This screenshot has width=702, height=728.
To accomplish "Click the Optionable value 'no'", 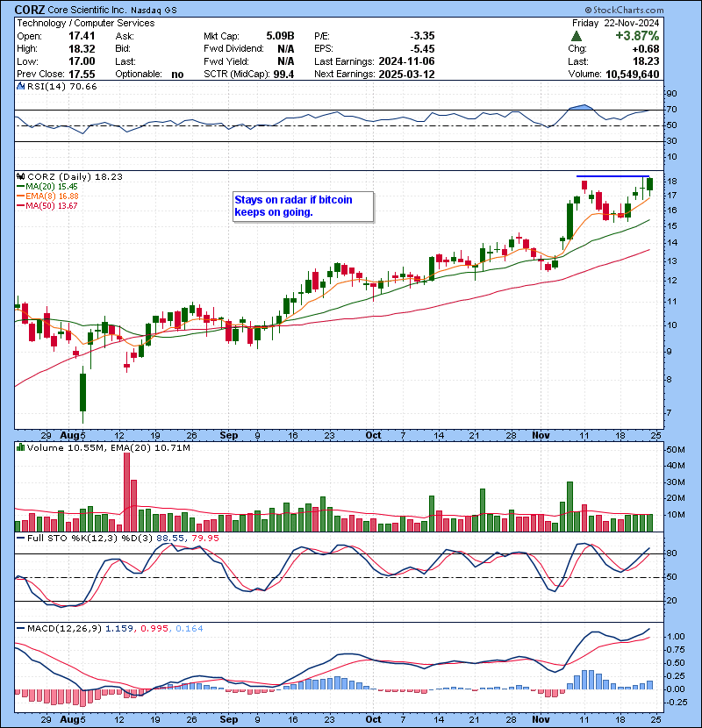I will [177, 75].
